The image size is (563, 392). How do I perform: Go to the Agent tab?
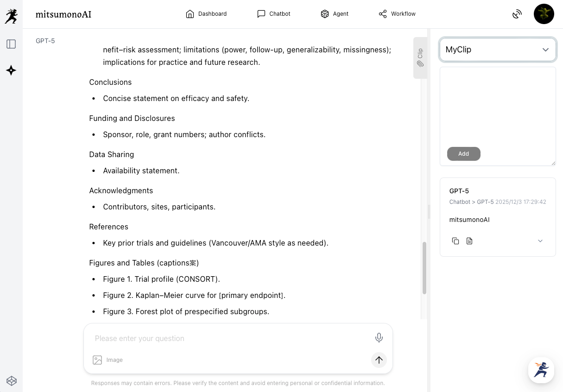[335, 14]
